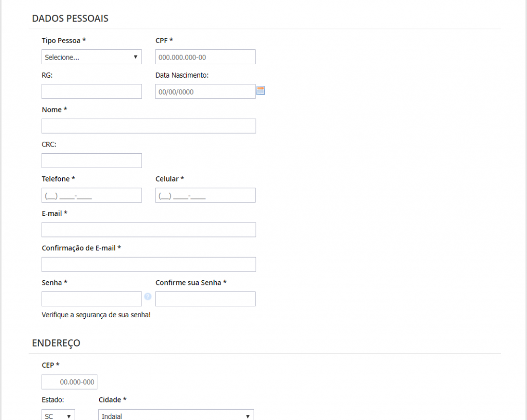This screenshot has width=527, height=420.
Task: Click the CEP postal code field
Action: tap(69, 382)
